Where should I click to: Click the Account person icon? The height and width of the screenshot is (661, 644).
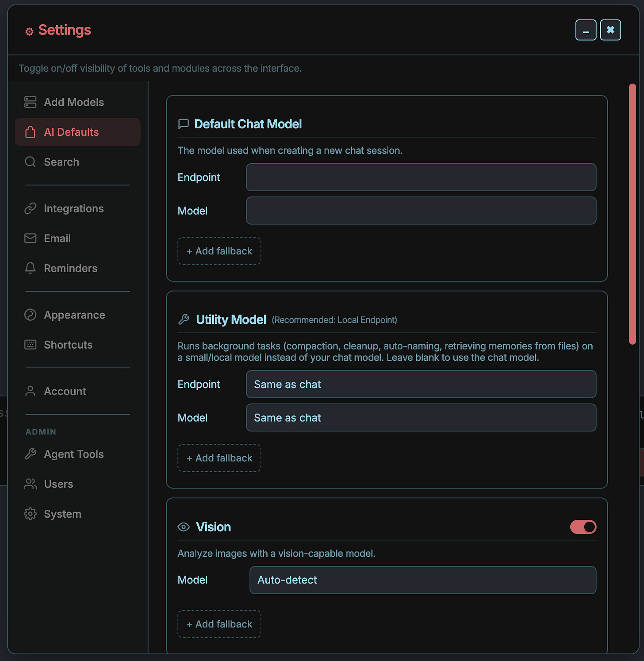pyautogui.click(x=30, y=391)
